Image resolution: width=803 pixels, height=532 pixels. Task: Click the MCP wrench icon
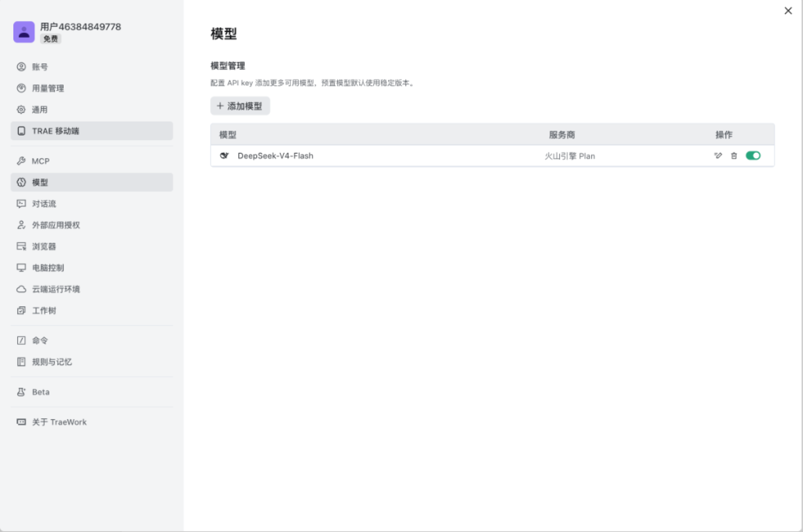tap(21, 161)
